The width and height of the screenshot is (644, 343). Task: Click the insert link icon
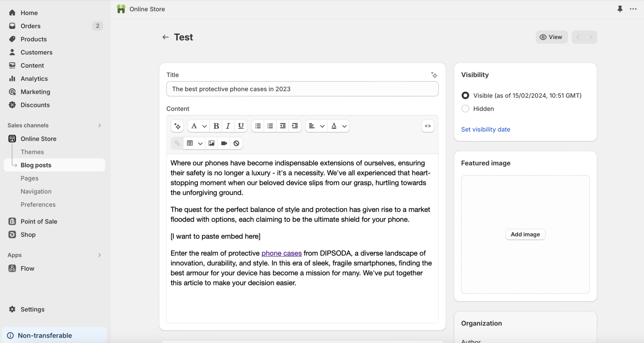pyautogui.click(x=177, y=143)
